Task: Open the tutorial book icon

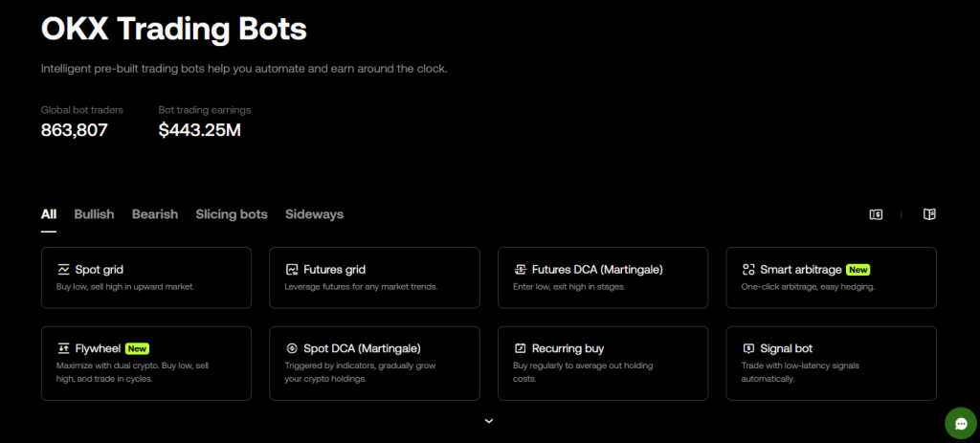Action: (x=929, y=214)
